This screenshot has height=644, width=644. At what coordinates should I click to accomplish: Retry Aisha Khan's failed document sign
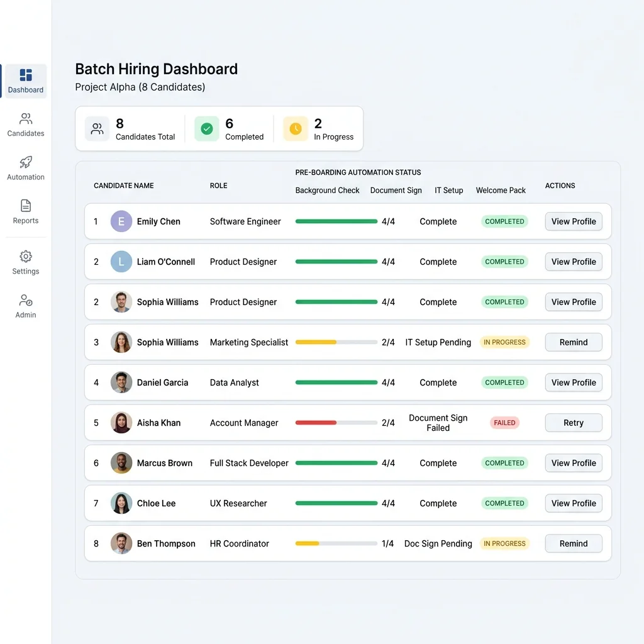[574, 423]
